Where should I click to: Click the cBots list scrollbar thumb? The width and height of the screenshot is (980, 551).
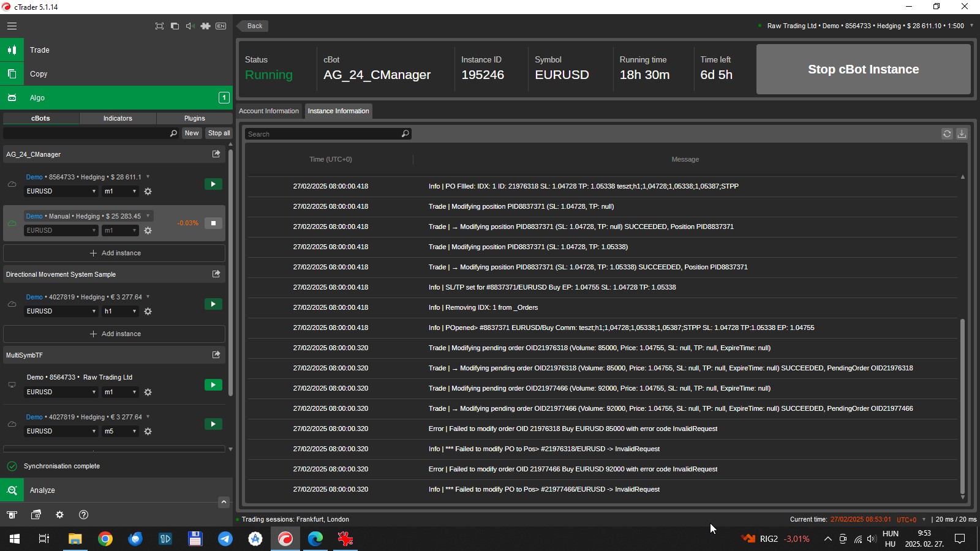(230, 272)
